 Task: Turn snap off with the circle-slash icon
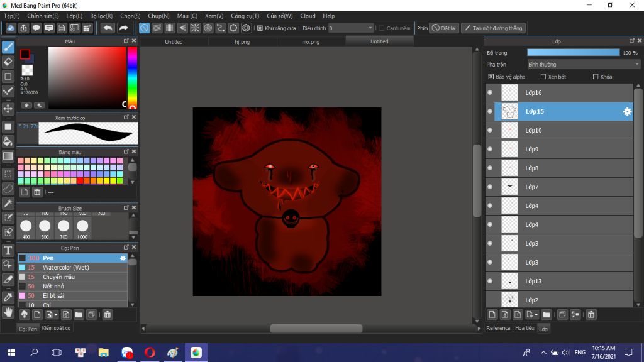tap(144, 28)
